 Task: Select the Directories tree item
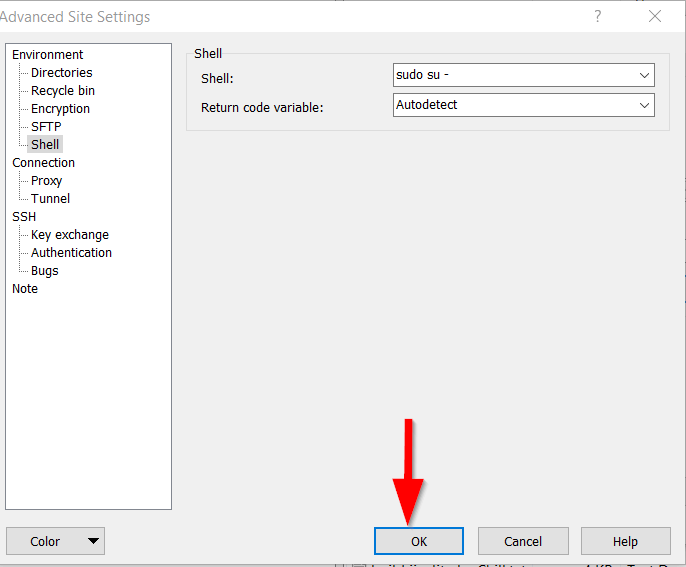(x=61, y=73)
